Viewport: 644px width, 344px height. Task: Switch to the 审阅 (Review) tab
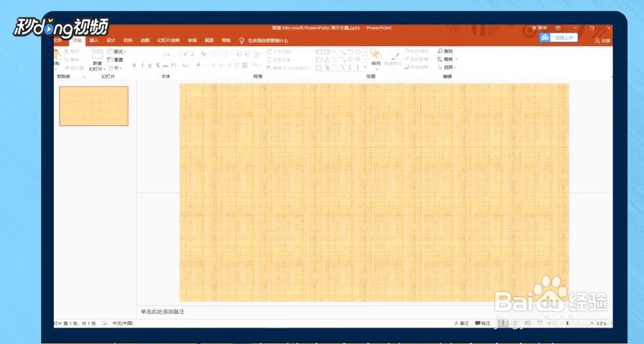pyautogui.click(x=192, y=40)
